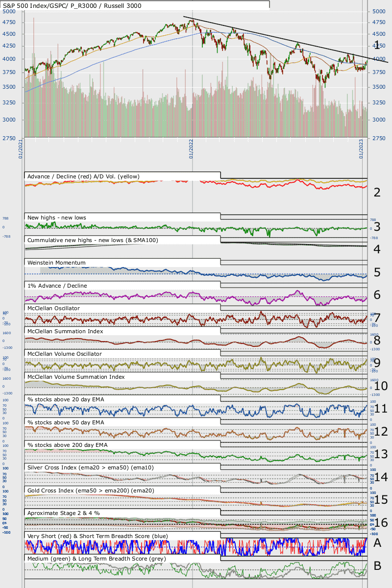Image resolution: width=392 pixels, height=588 pixels.
Task: Click 3250 on the right price axis
Action: [x=379, y=103]
